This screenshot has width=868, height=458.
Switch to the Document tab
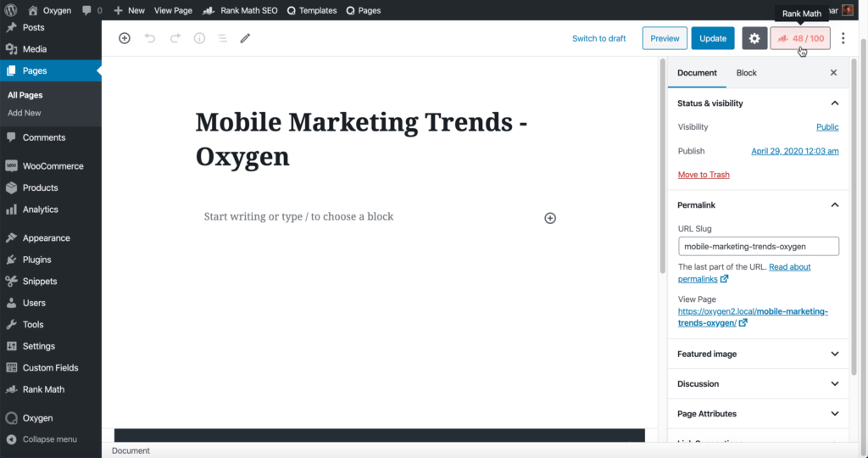point(697,73)
